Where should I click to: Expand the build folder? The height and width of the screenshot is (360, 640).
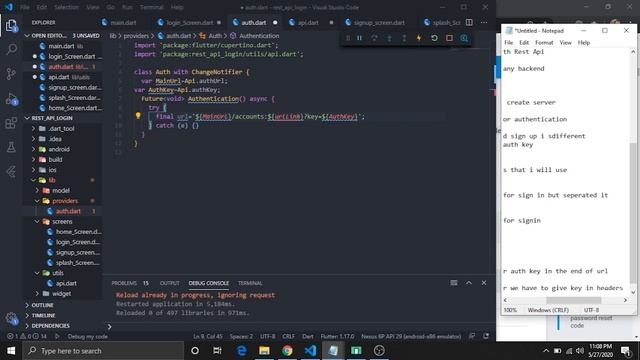[33, 160]
